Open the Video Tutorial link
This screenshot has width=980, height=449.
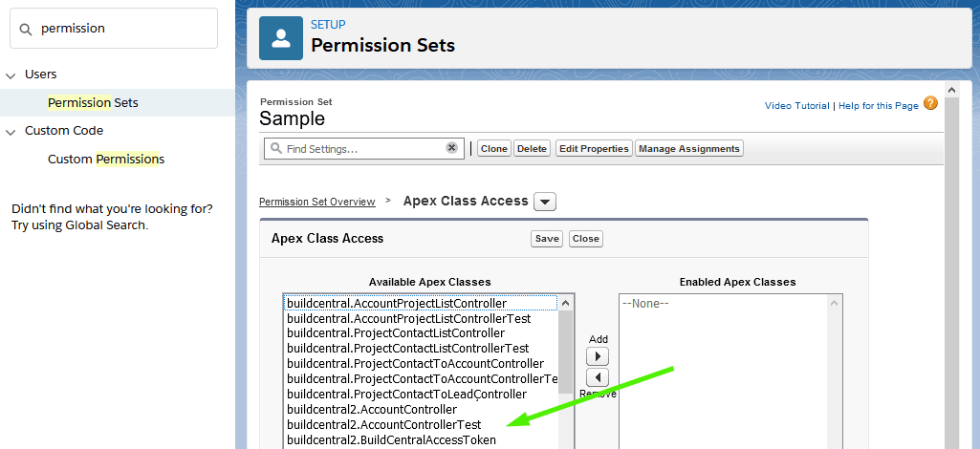796,105
